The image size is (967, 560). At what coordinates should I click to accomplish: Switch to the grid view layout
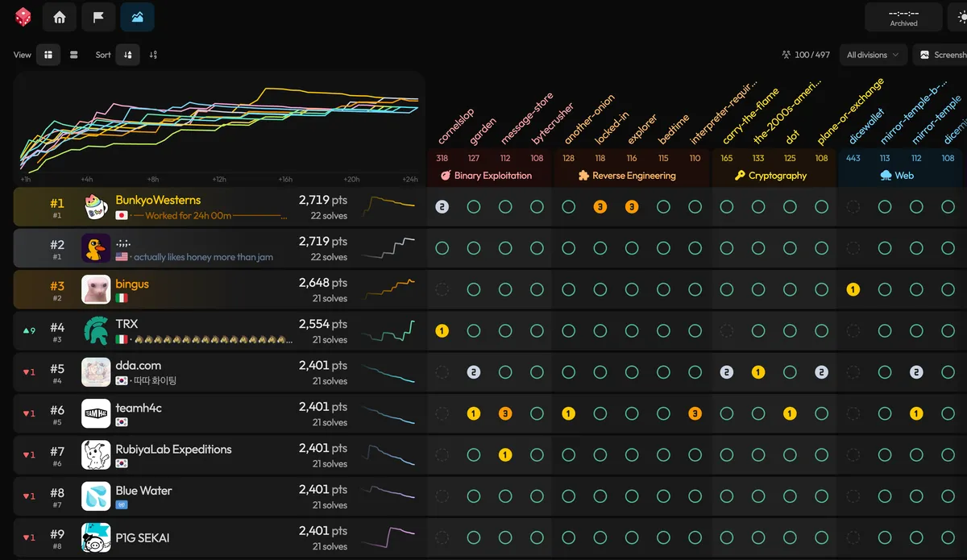point(48,55)
